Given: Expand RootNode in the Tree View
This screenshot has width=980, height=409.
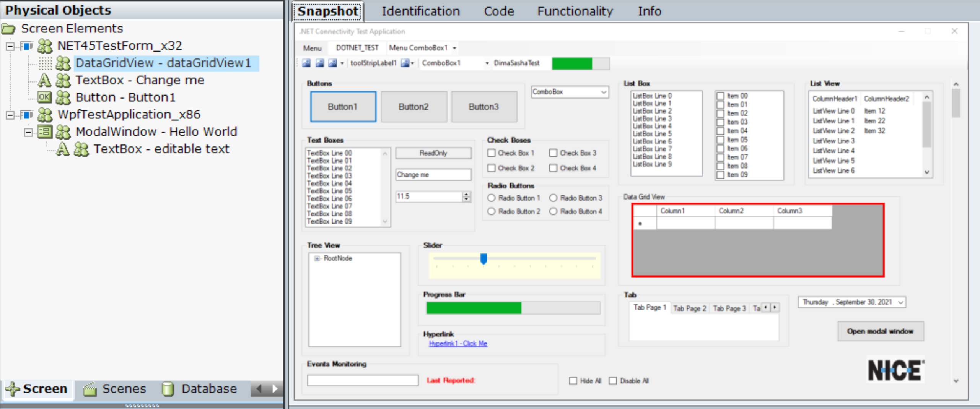Looking at the screenshot, I should 317,259.
